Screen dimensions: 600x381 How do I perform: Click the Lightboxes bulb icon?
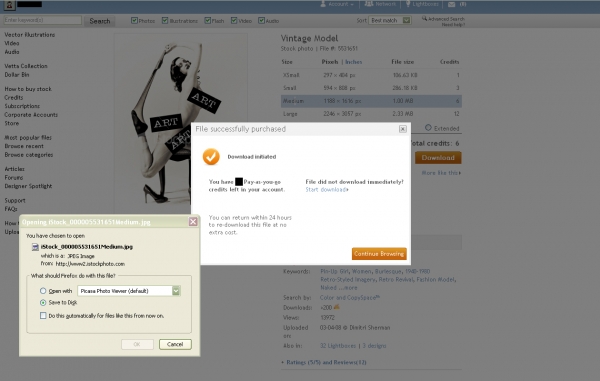point(408,4)
